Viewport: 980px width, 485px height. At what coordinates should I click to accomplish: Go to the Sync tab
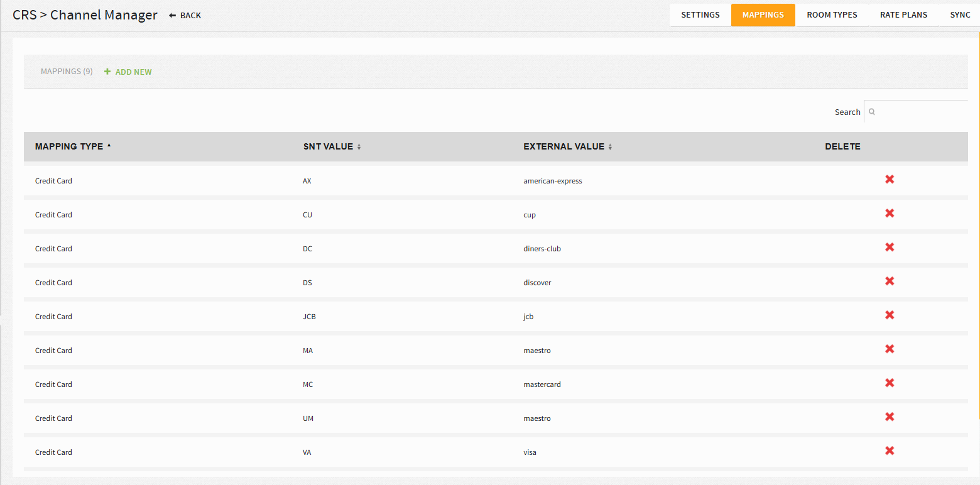click(x=960, y=15)
